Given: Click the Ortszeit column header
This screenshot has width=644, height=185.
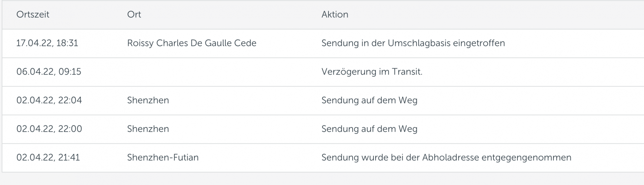Looking at the screenshot, I should tap(33, 15).
